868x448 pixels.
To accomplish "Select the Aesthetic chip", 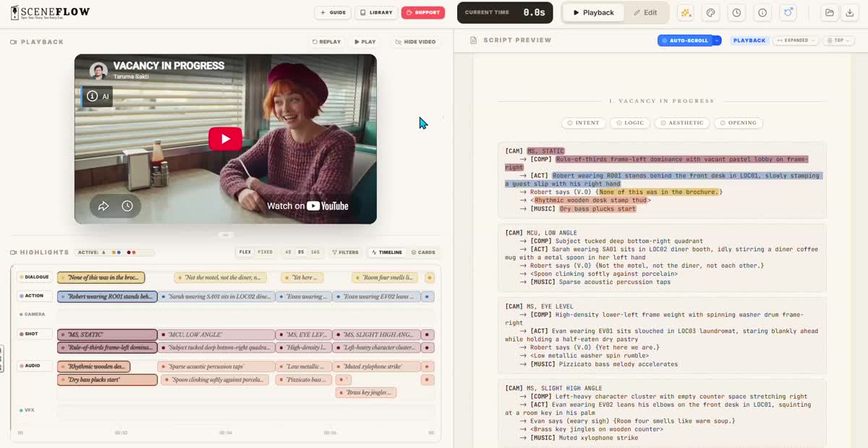I will coord(682,123).
